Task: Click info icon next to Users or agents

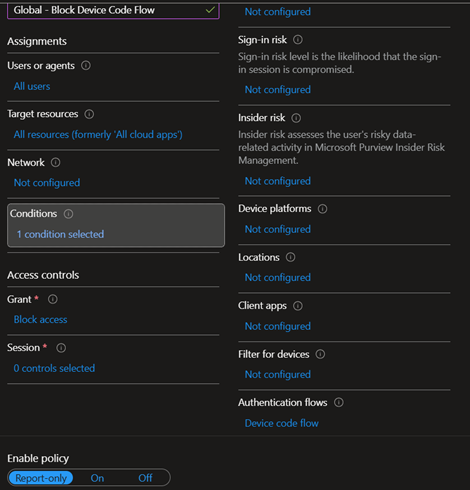Action: 86,65
